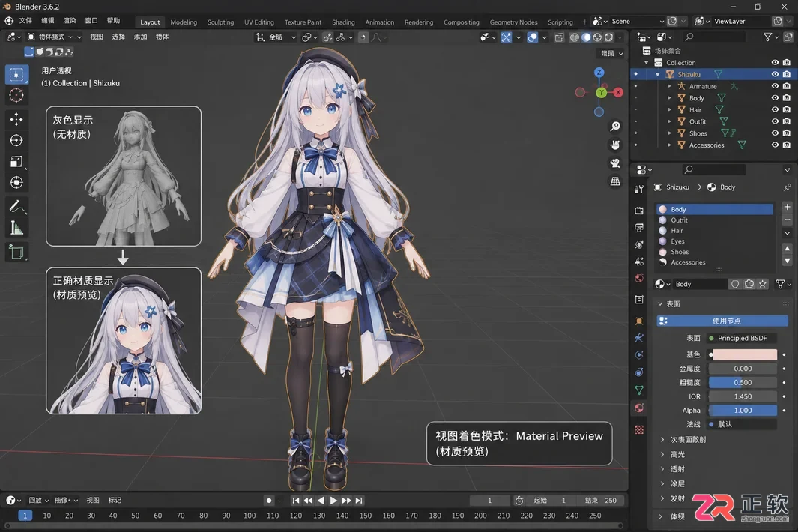Hide Outfit object in viewport
798x532 pixels.
tap(775, 121)
